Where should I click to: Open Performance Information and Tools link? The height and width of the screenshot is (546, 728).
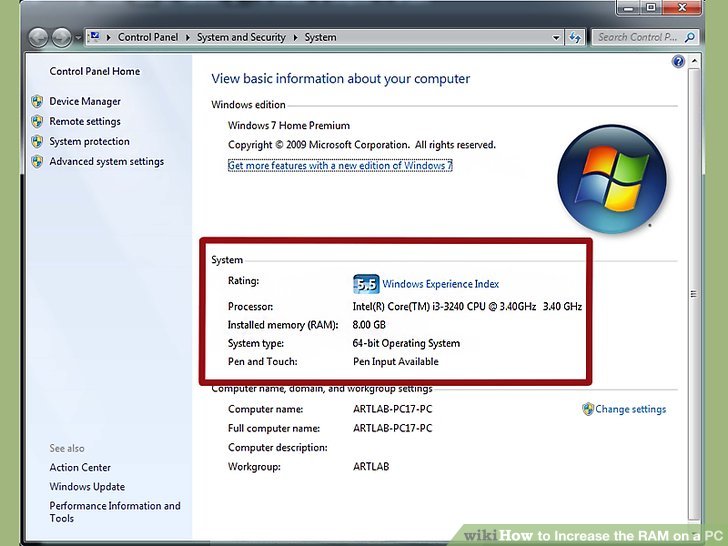pos(115,512)
